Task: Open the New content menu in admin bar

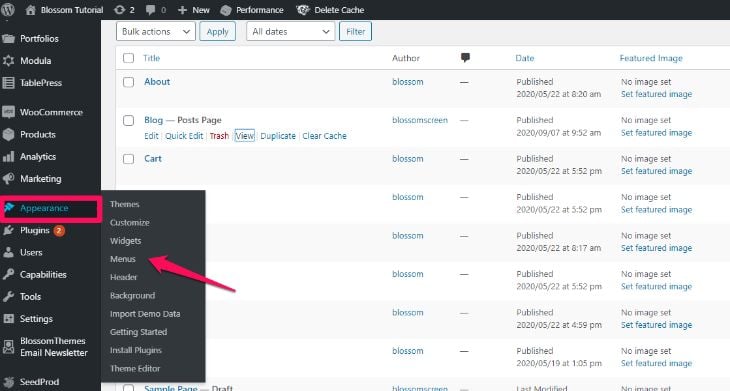Action: point(194,10)
